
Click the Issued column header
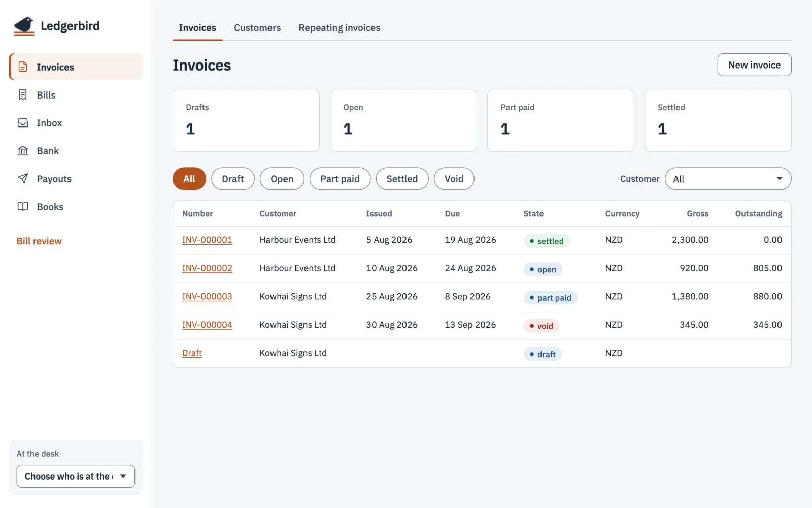click(x=379, y=214)
